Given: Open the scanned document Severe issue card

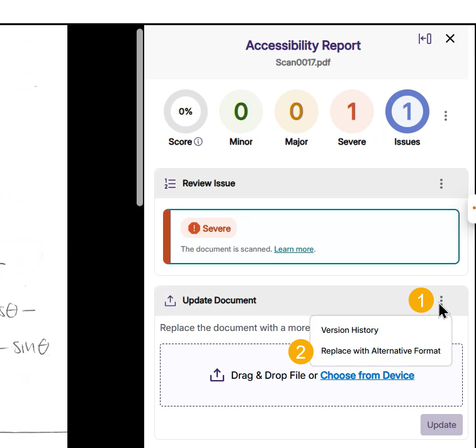Looking at the screenshot, I should (x=315, y=237).
